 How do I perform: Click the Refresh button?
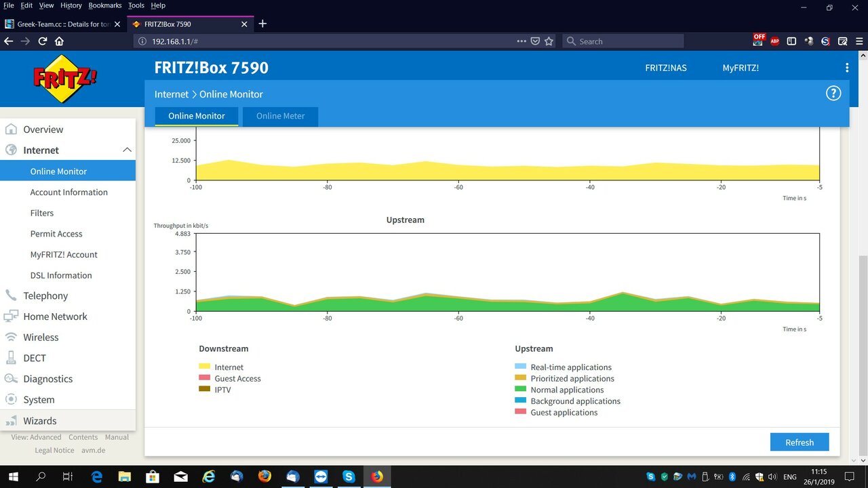pos(800,442)
